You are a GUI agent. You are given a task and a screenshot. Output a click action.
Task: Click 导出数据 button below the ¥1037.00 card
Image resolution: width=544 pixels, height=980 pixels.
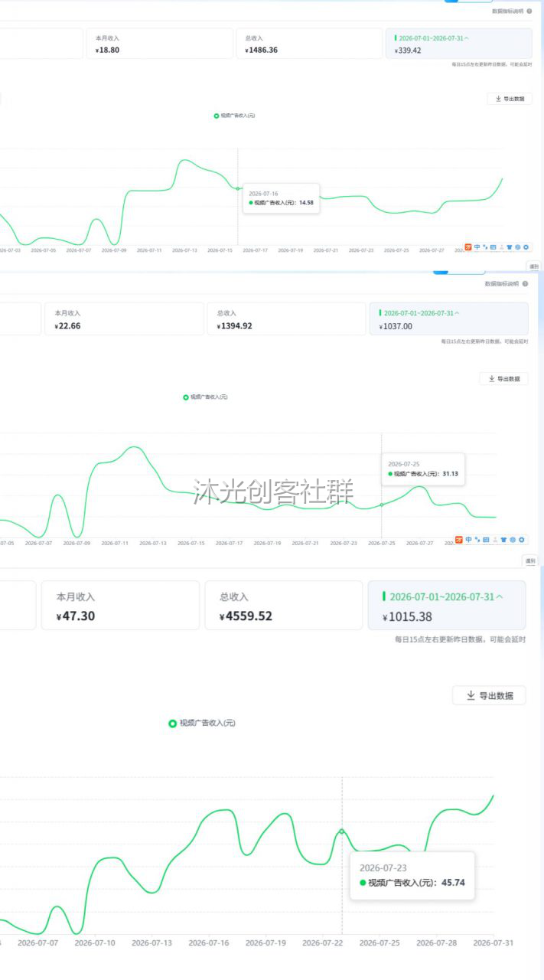pos(503,378)
